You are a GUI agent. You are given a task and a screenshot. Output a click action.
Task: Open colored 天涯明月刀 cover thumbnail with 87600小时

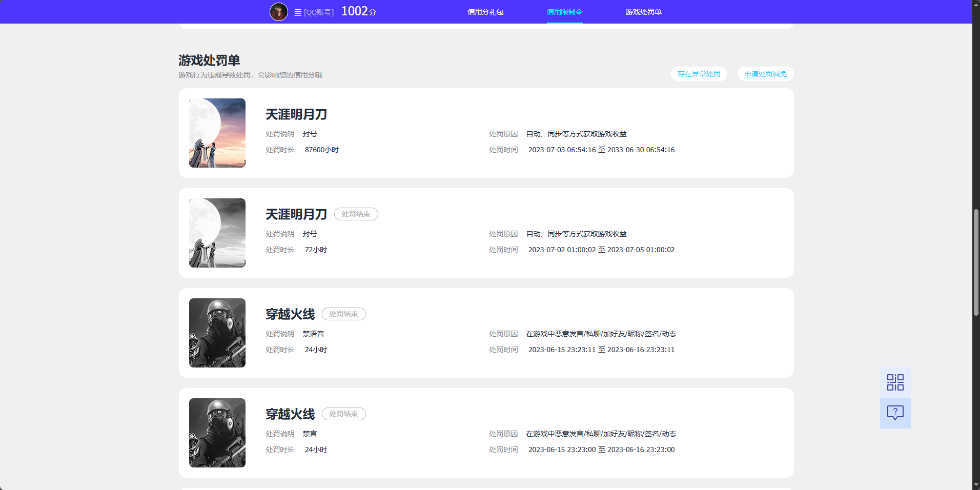217,133
